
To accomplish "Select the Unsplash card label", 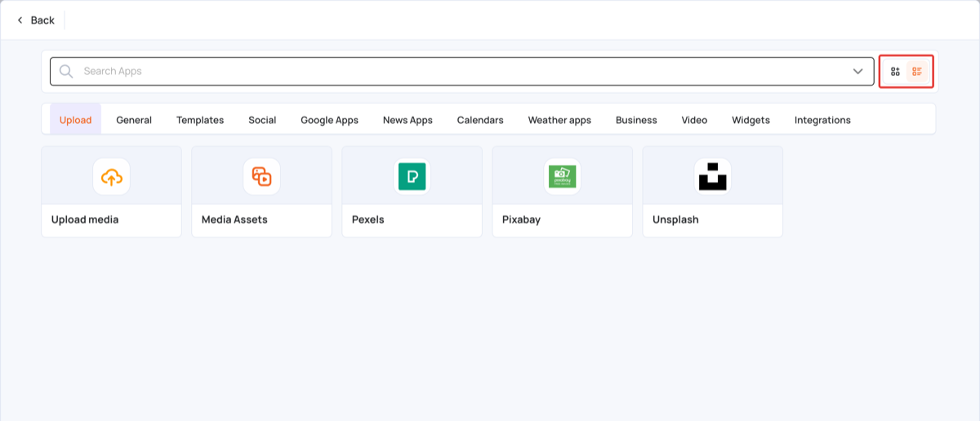I will point(675,219).
